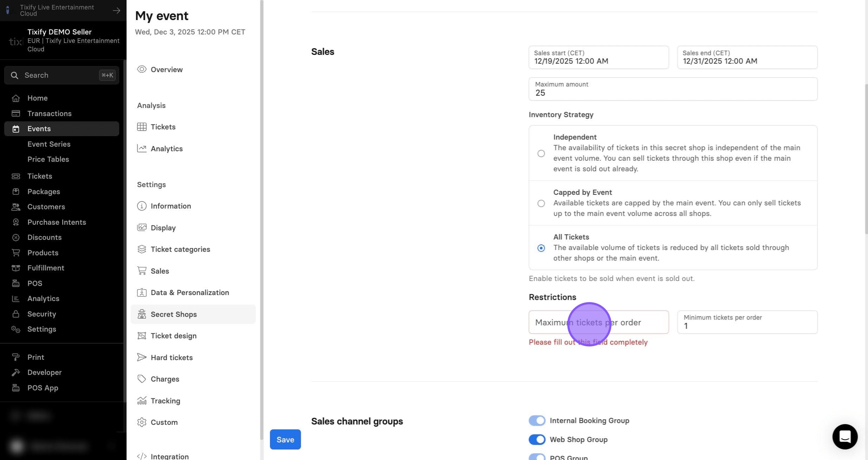
Task: Click the Ticket categories layers icon
Action: (142, 249)
